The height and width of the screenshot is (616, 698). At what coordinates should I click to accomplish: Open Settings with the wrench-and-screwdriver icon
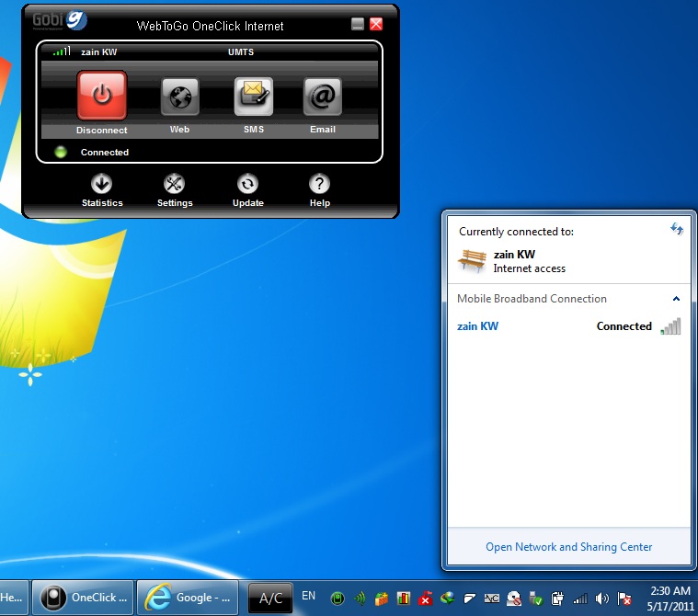[x=174, y=183]
